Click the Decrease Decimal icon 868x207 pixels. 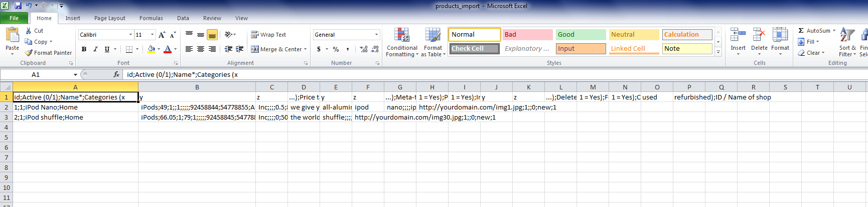(x=375, y=49)
